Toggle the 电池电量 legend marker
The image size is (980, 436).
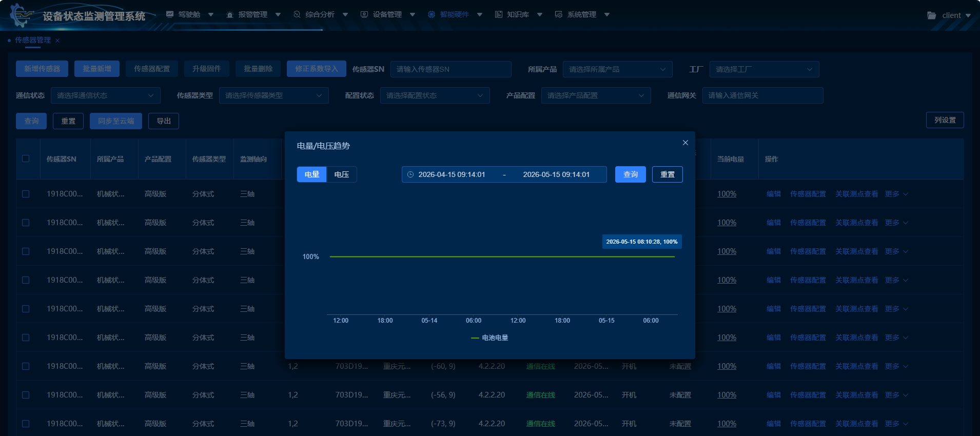[475, 338]
